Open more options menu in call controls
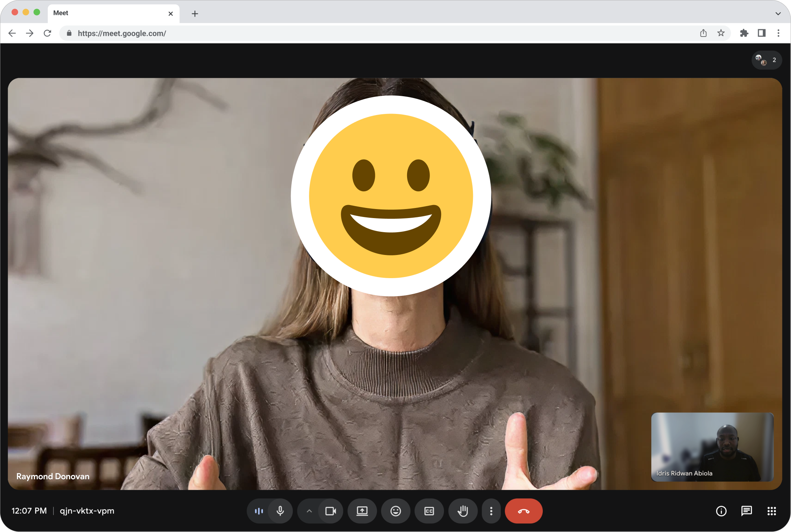This screenshot has width=791, height=532. (x=491, y=511)
